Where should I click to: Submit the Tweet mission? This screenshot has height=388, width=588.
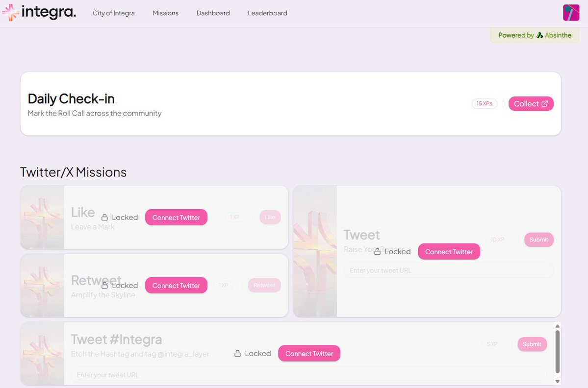click(539, 240)
